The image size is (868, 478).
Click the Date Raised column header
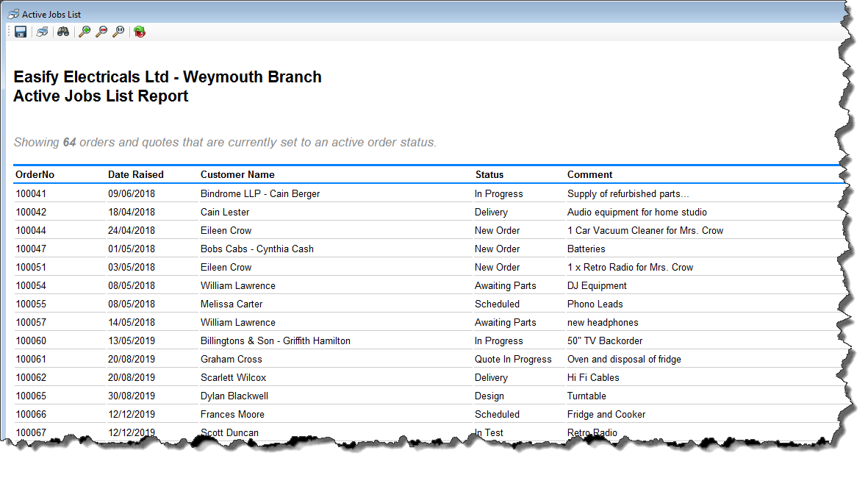[x=136, y=175]
